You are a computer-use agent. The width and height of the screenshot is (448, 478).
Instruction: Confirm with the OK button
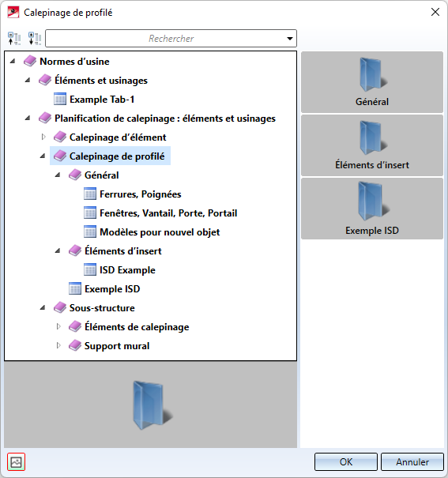tap(345, 462)
